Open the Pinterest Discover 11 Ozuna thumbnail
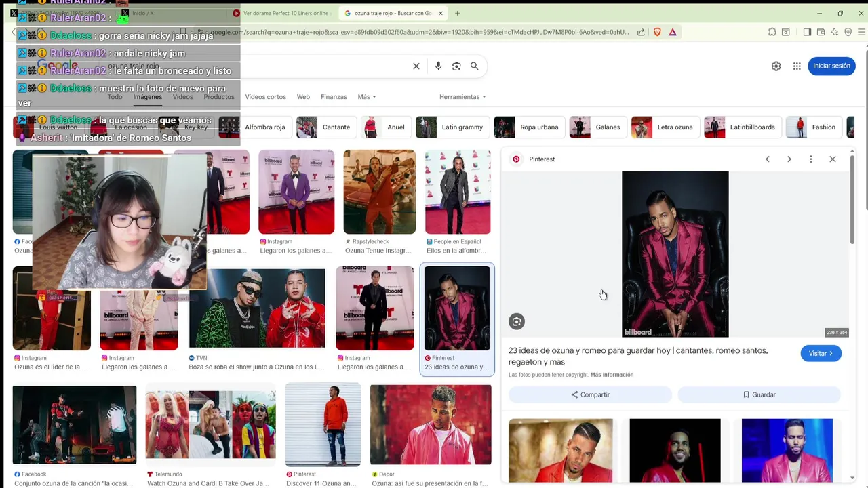868x488 pixels. (323, 425)
